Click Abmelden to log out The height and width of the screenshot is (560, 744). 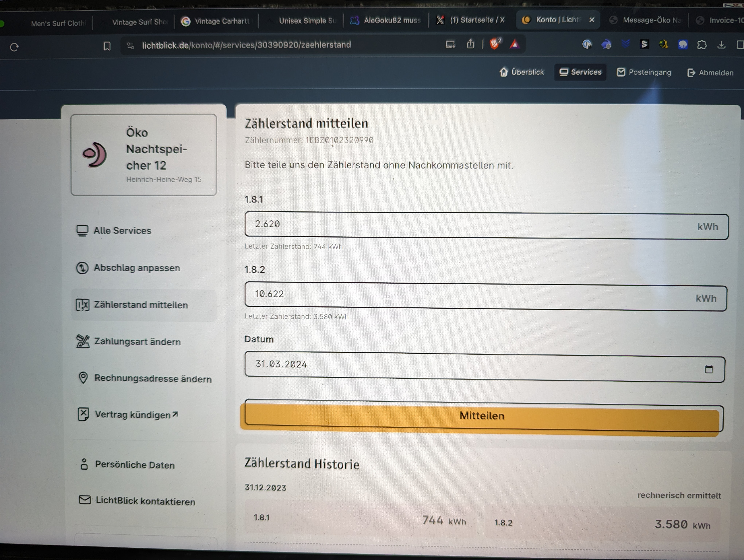(710, 73)
